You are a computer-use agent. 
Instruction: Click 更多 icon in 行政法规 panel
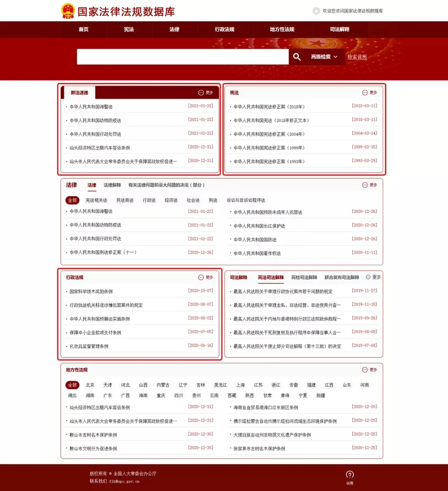click(201, 277)
